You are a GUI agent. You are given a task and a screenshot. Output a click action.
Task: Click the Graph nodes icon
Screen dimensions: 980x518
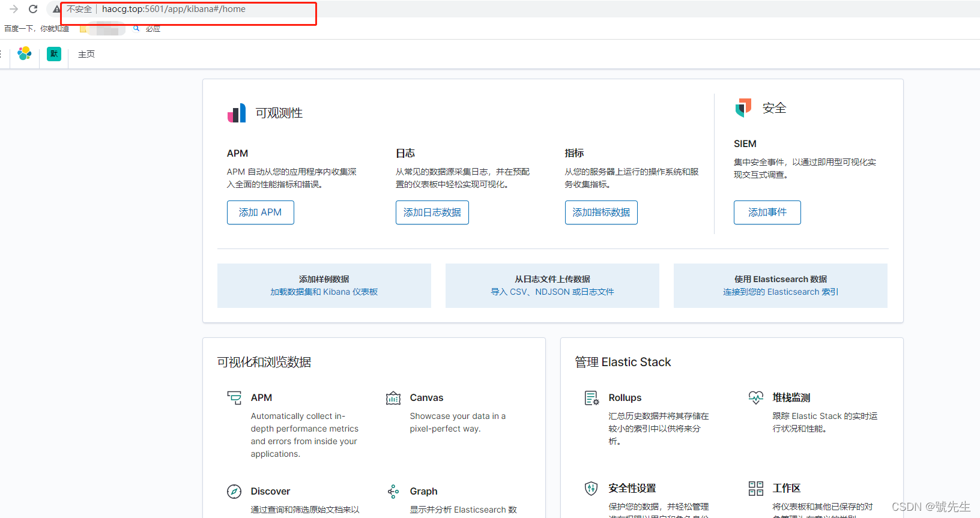click(393, 491)
